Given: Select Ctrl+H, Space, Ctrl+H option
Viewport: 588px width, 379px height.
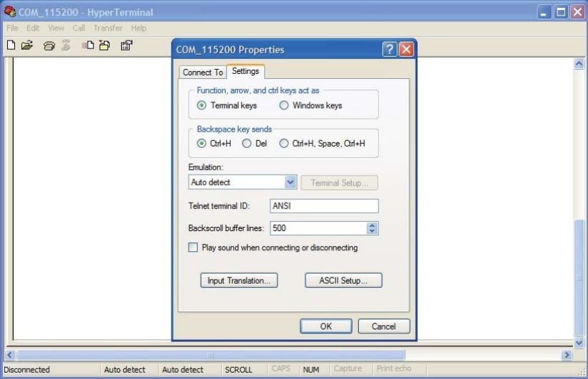Looking at the screenshot, I should 284,144.
